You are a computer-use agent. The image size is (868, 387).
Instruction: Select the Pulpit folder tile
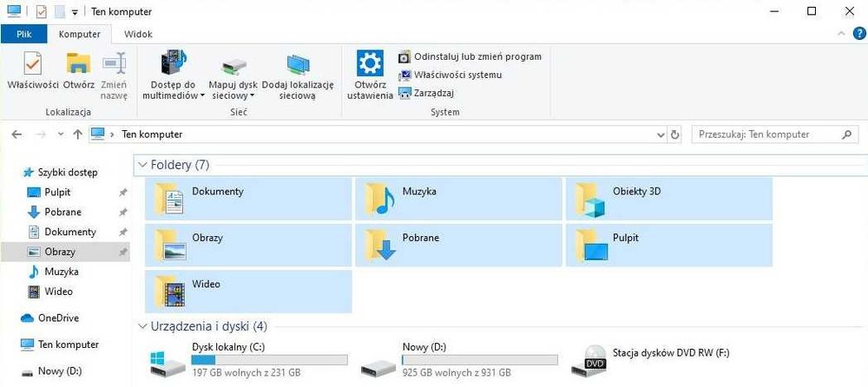coord(668,245)
